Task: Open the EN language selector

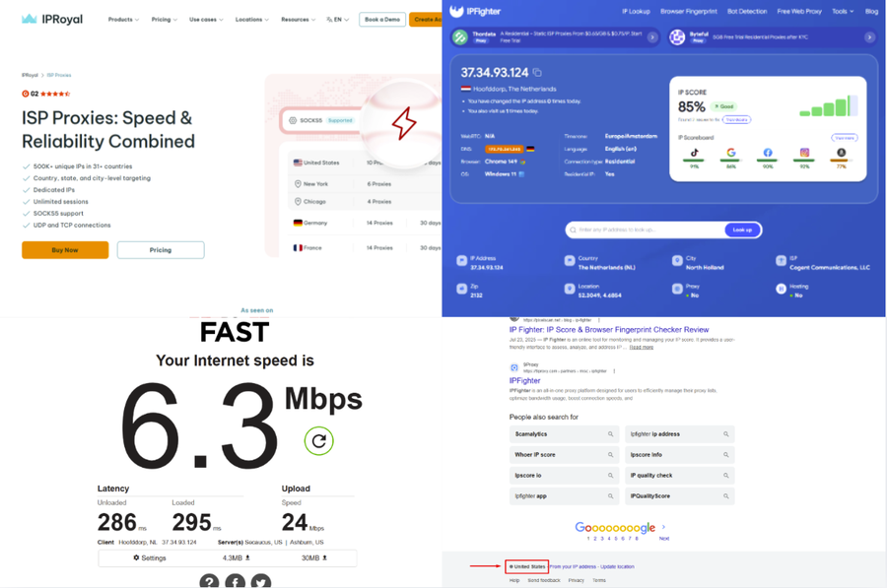Action: tap(338, 20)
